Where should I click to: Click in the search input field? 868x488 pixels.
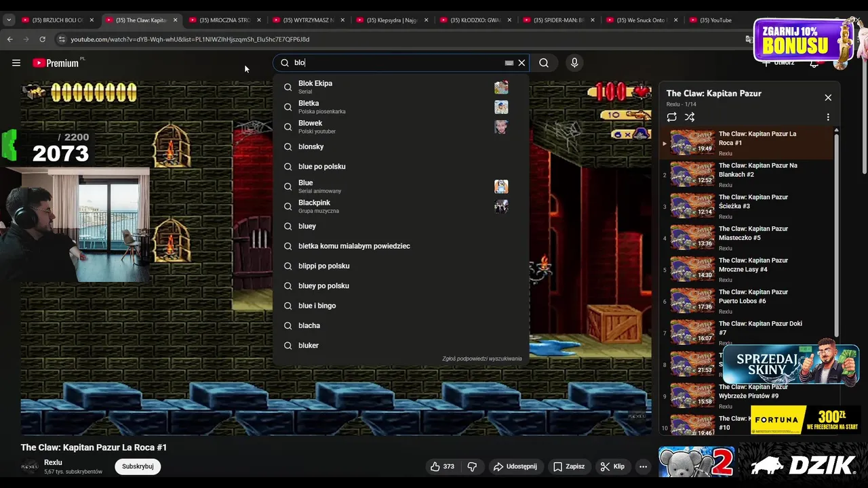(400, 63)
